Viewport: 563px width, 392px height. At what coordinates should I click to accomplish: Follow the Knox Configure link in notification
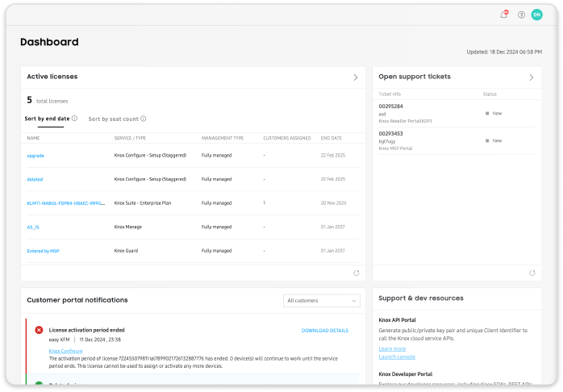pyautogui.click(x=65, y=351)
